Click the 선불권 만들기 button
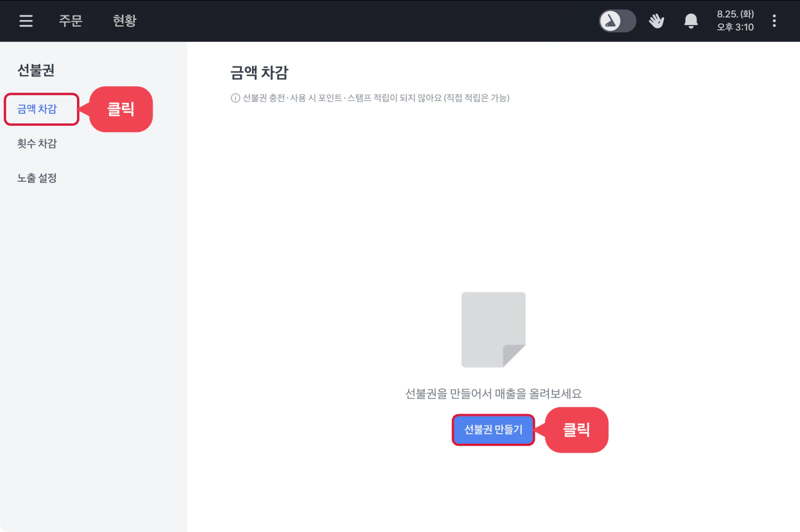The height and width of the screenshot is (532, 800). [493, 430]
